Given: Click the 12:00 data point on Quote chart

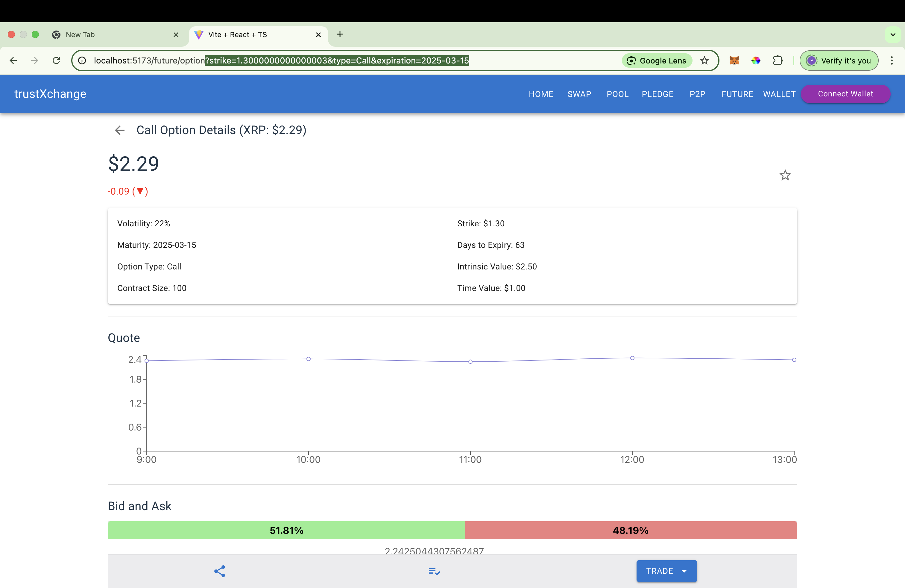Looking at the screenshot, I should tap(632, 358).
